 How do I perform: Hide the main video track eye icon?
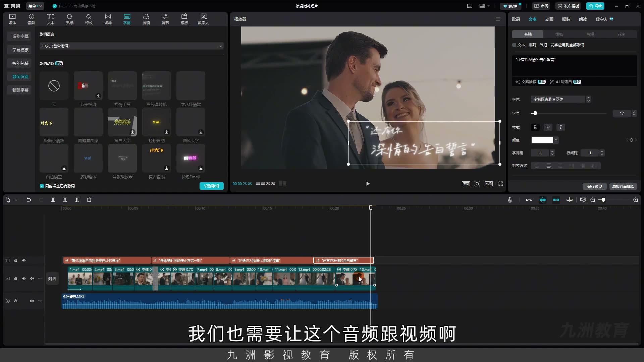(24, 279)
